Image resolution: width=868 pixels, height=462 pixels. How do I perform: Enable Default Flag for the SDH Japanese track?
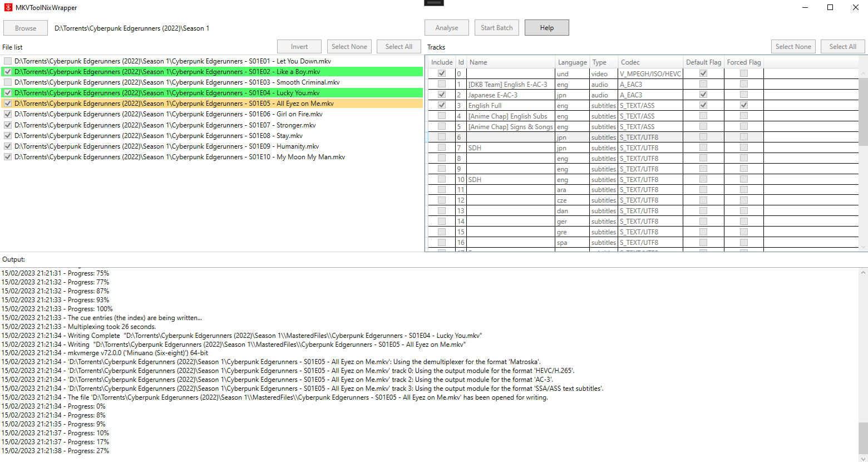pyautogui.click(x=703, y=148)
